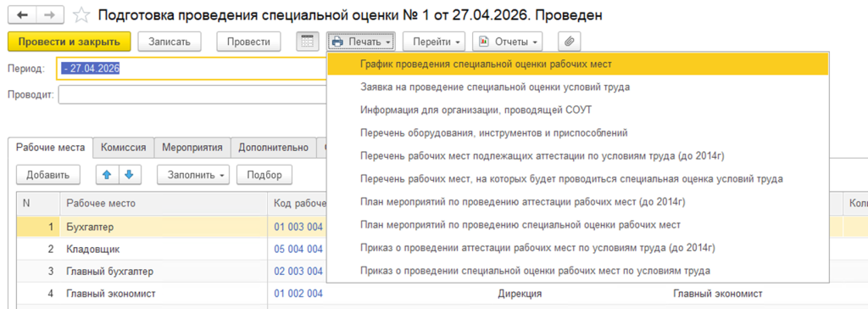Add document to favorites with star icon
Screen dimensions: 868x309
click(81, 15)
